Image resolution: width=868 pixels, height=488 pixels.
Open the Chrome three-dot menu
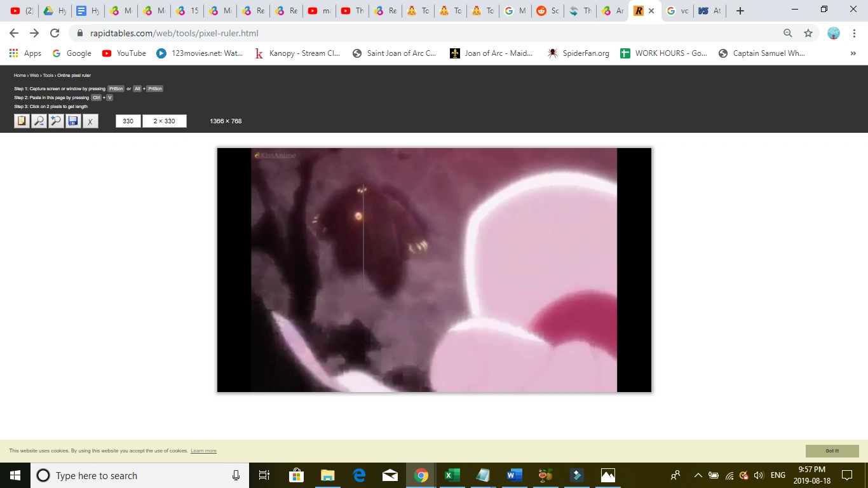[854, 33]
